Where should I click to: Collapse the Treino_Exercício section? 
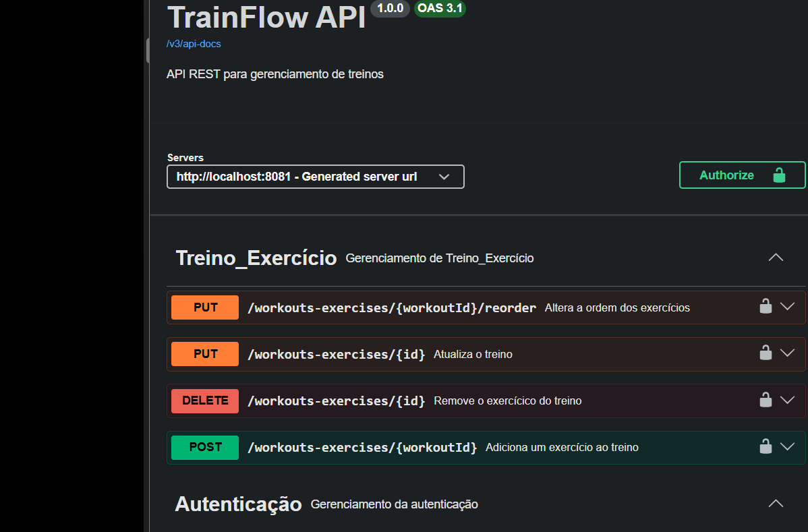[x=776, y=258]
